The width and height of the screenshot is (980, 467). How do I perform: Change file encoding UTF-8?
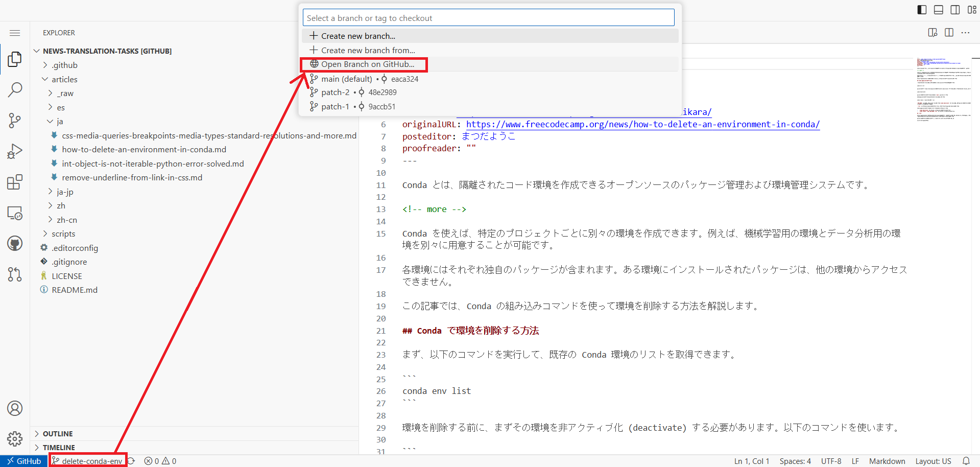pyautogui.click(x=831, y=461)
